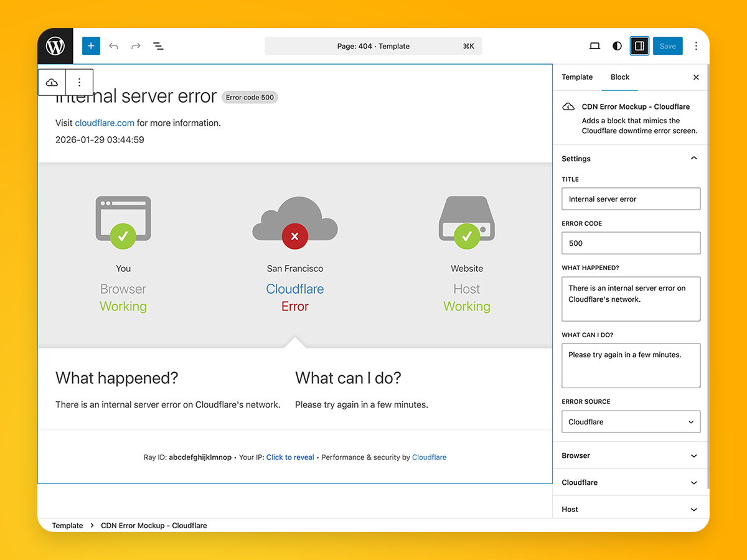Image resolution: width=747 pixels, height=560 pixels.
Task: Expand the Cloudflare panel
Action: pos(631,482)
